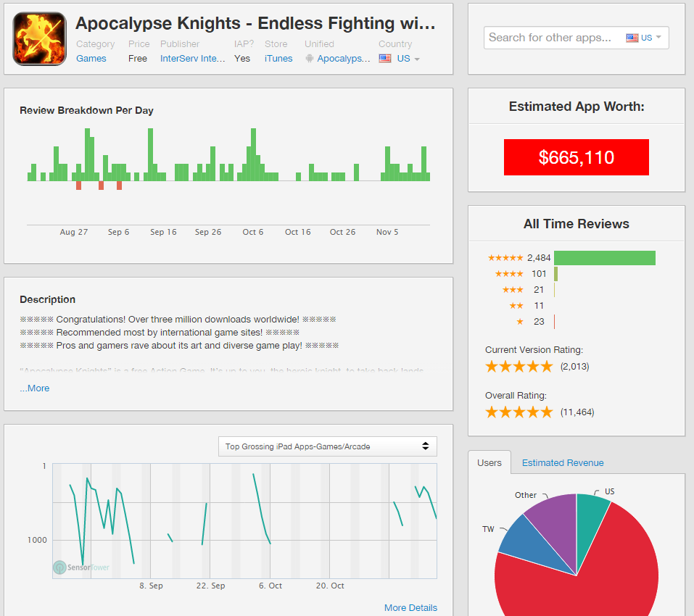Click the Description heading

[x=47, y=299]
